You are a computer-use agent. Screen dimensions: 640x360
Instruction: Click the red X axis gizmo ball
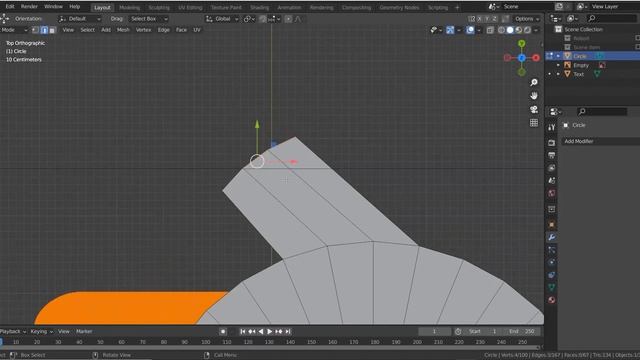pyautogui.click(x=536, y=58)
